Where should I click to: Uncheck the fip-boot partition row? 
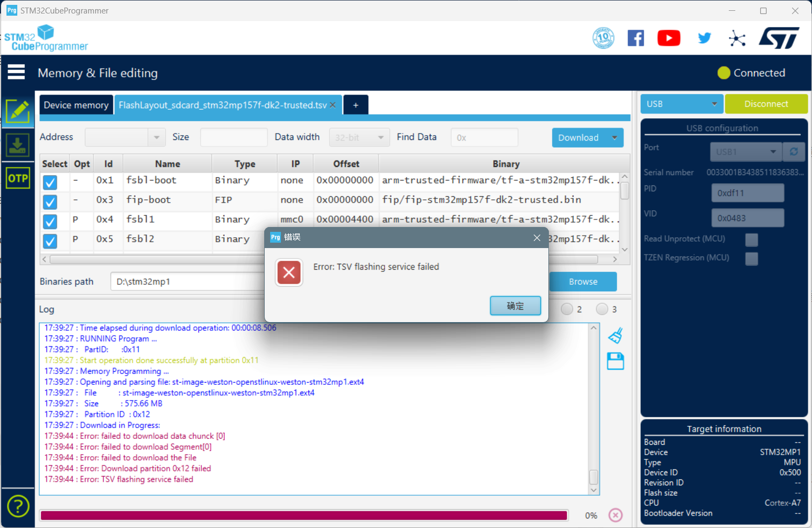pyautogui.click(x=50, y=202)
